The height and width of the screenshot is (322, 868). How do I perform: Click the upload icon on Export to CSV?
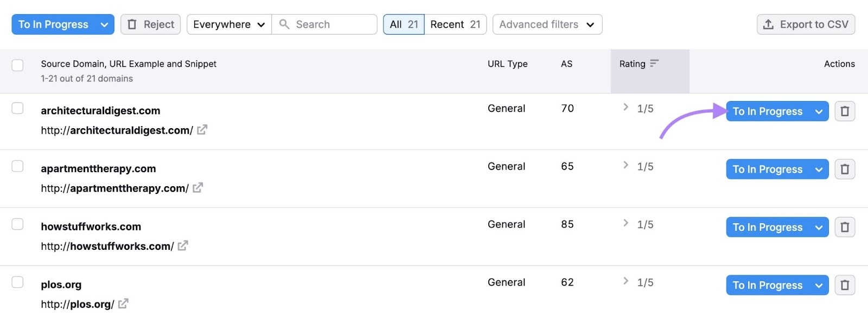[x=768, y=24]
